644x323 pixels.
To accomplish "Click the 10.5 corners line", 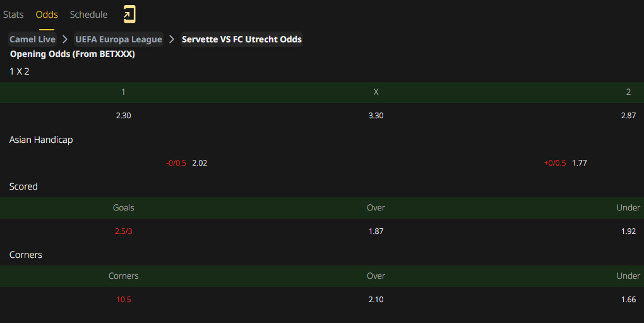I will pyautogui.click(x=123, y=299).
